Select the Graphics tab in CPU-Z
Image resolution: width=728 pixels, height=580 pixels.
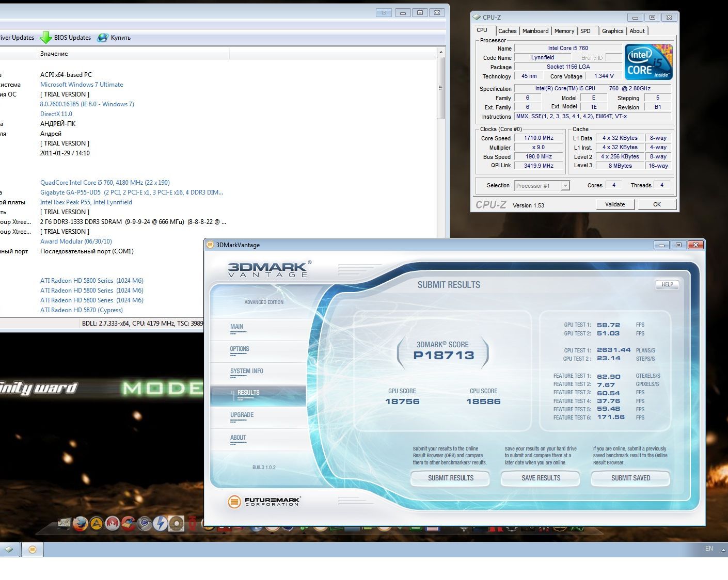click(612, 31)
